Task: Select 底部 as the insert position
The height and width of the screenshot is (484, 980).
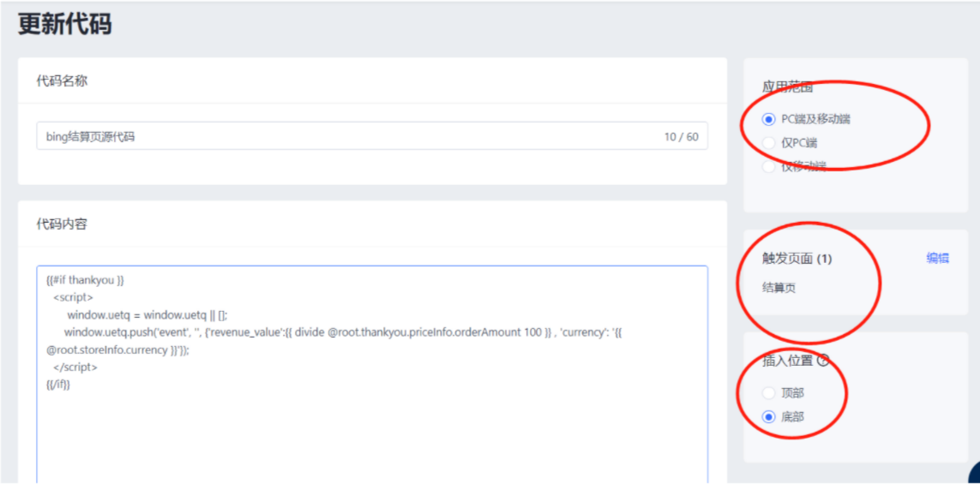Action: pos(769,416)
